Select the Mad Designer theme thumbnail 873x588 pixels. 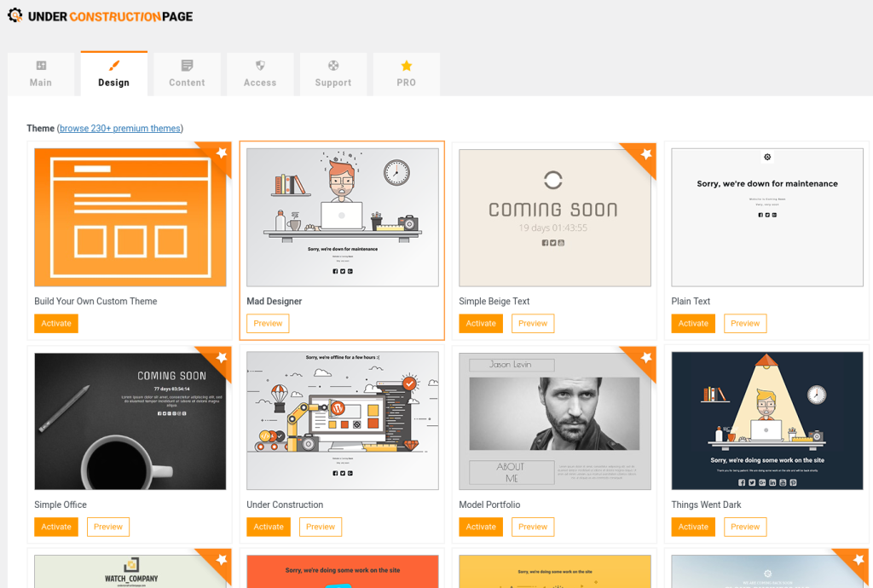(343, 217)
